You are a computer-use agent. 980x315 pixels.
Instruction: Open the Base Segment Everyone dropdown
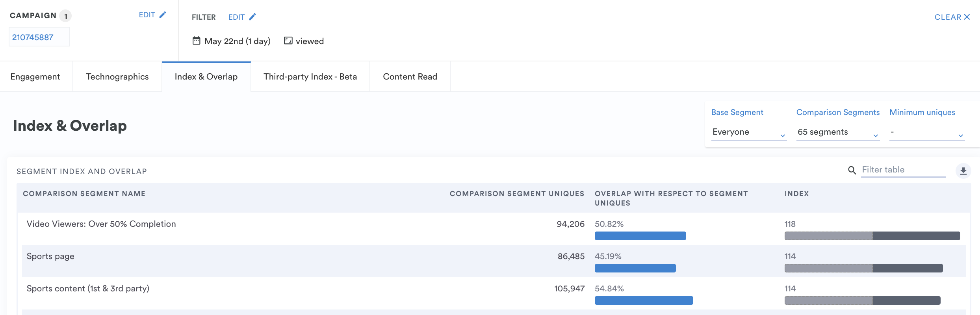point(749,132)
